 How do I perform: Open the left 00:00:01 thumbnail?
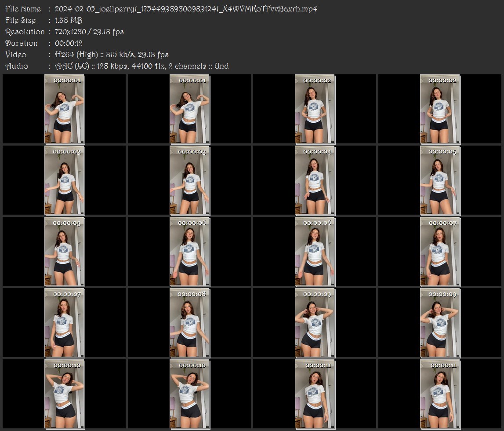(x=65, y=109)
